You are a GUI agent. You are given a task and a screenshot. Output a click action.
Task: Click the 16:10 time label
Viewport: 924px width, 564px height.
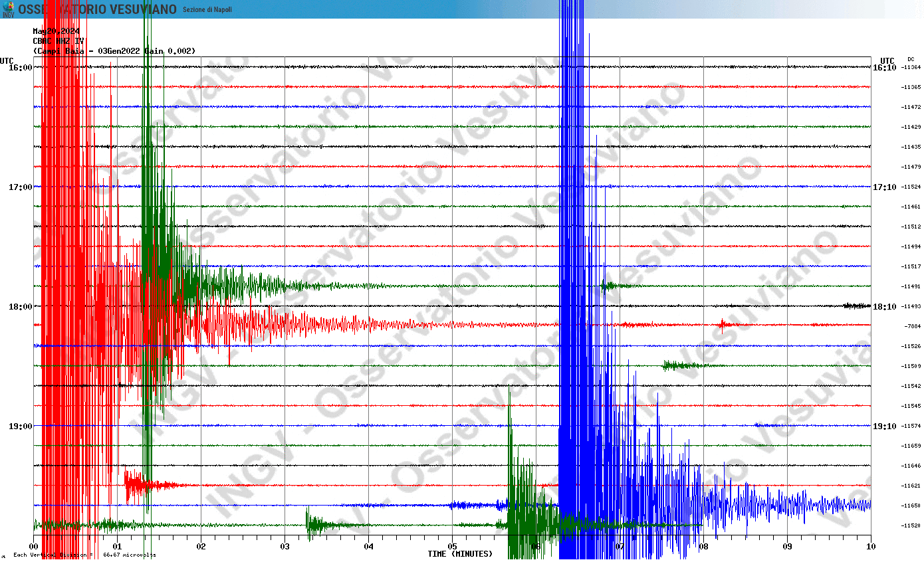(x=885, y=67)
